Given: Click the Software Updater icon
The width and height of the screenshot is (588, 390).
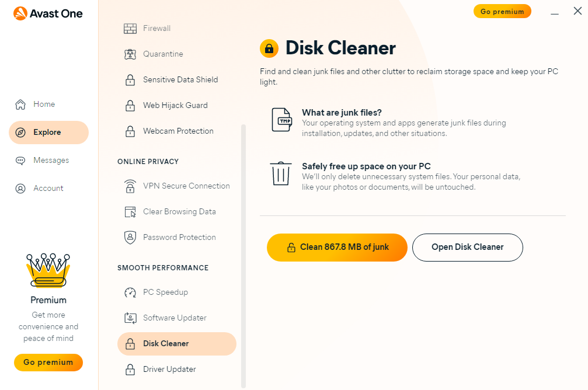Looking at the screenshot, I should click(x=130, y=318).
